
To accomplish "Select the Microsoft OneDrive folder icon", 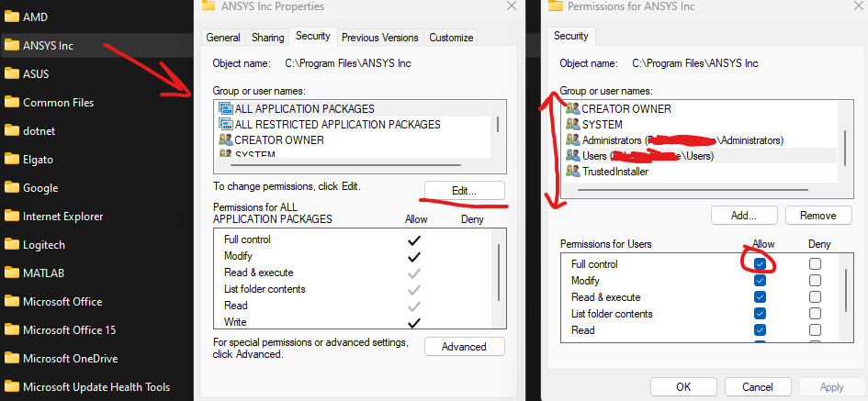I will (11, 359).
